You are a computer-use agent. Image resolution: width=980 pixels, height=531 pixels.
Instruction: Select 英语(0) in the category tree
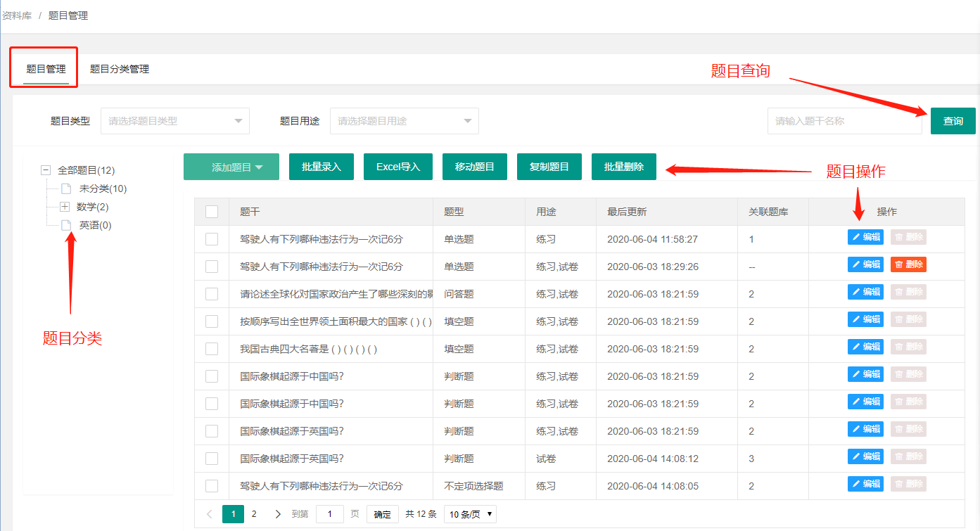point(95,225)
